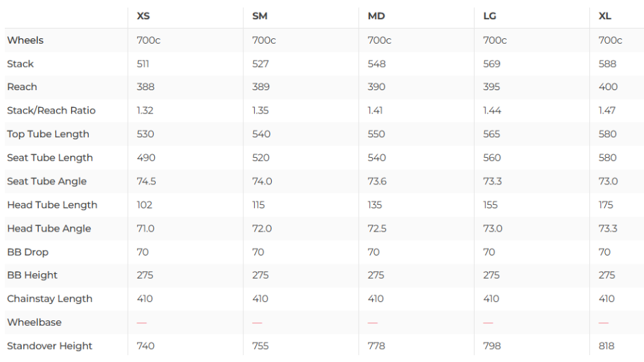Viewport: 644px width, 362px height.
Task: Click the MD size column header
Action: click(x=376, y=16)
